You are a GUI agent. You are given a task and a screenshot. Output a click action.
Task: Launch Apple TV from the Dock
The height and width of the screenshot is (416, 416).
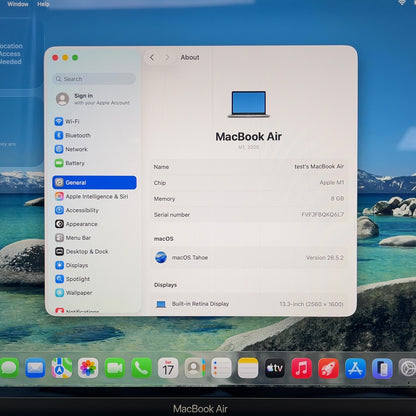(x=275, y=368)
